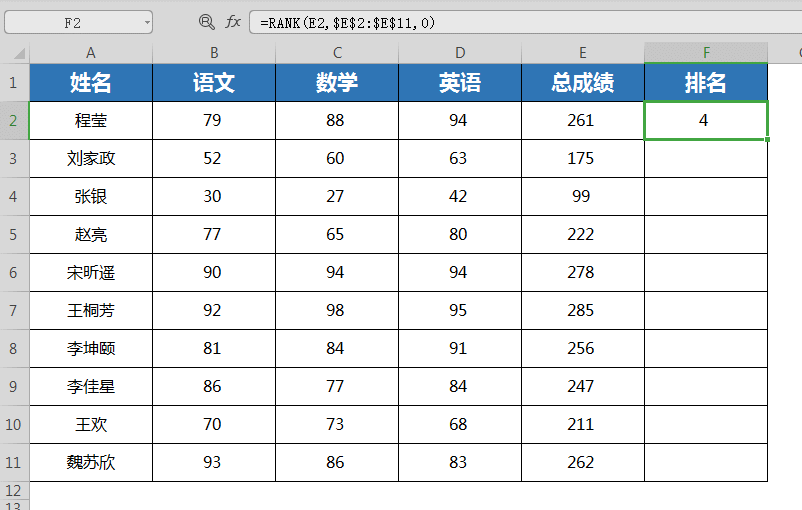Click the 数学 header cell
The width and height of the screenshot is (802, 510).
(337, 82)
